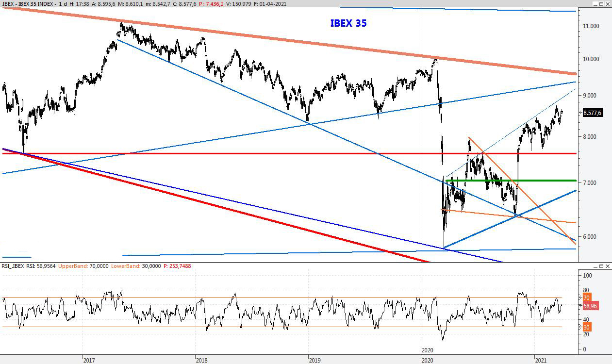Click the 10.000 level on price axis
This screenshot has height=364, width=612.
591,59
